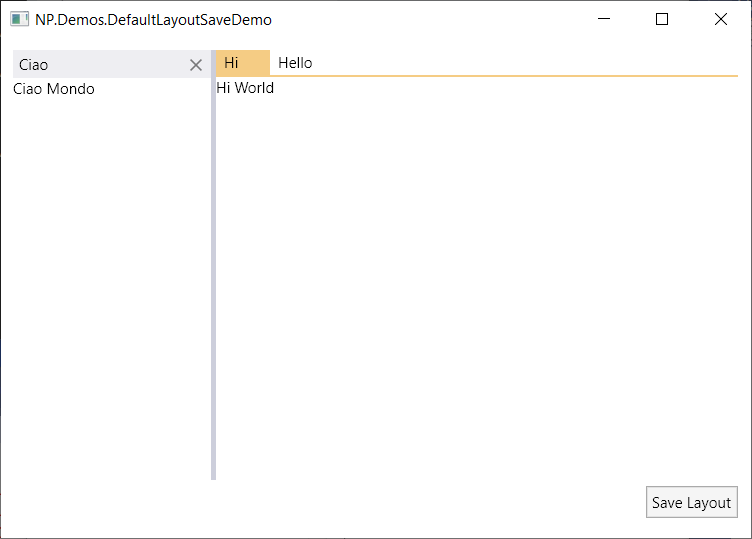Click the vertical splitter between panes
This screenshot has height=539, width=752.
(213, 265)
